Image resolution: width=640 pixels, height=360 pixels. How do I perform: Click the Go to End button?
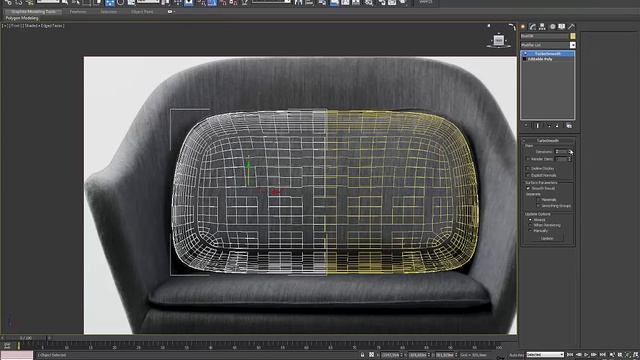(603, 355)
